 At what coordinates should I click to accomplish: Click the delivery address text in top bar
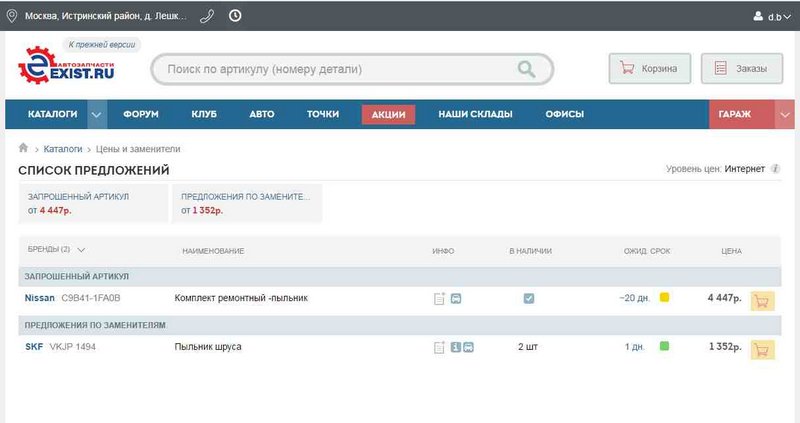[x=106, y=16]
